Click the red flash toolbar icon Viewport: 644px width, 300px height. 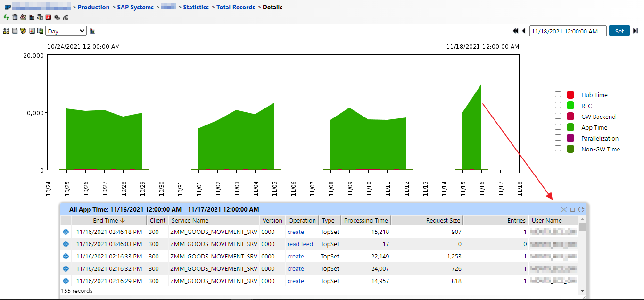click(49, 17)
